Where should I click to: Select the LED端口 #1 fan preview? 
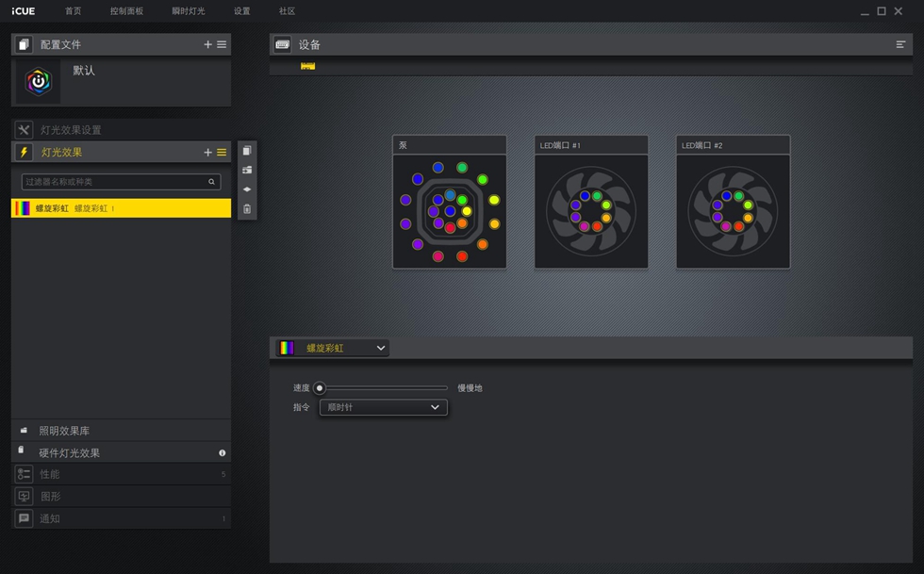591,211
